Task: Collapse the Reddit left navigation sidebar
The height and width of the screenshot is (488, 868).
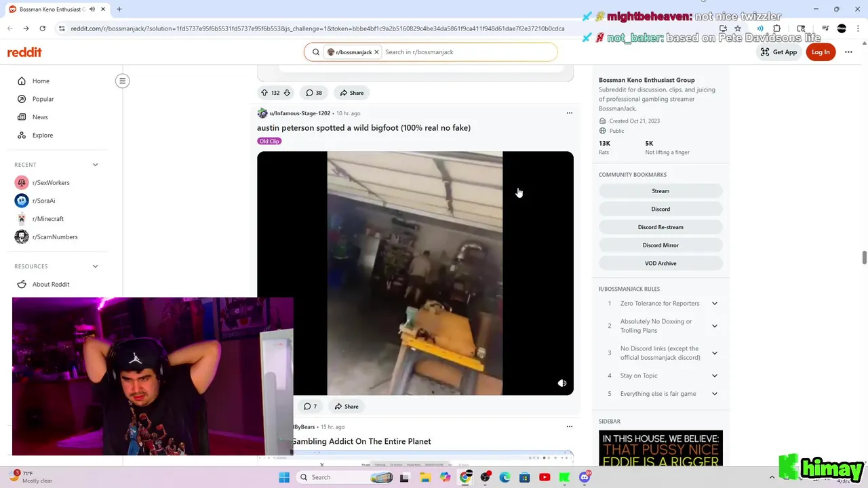Action: [x=123, y=81]
